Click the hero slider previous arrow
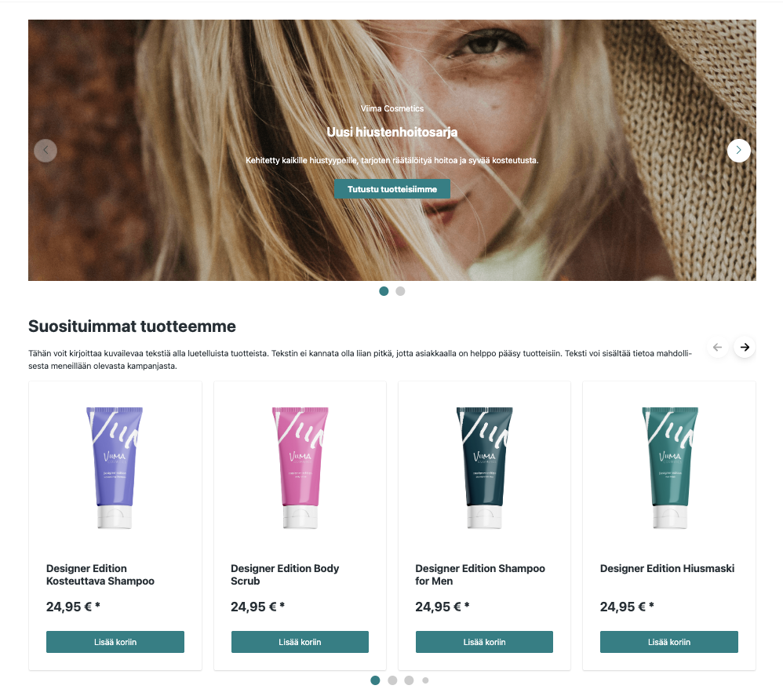The image size is (783, 700). tap(46, 151)
